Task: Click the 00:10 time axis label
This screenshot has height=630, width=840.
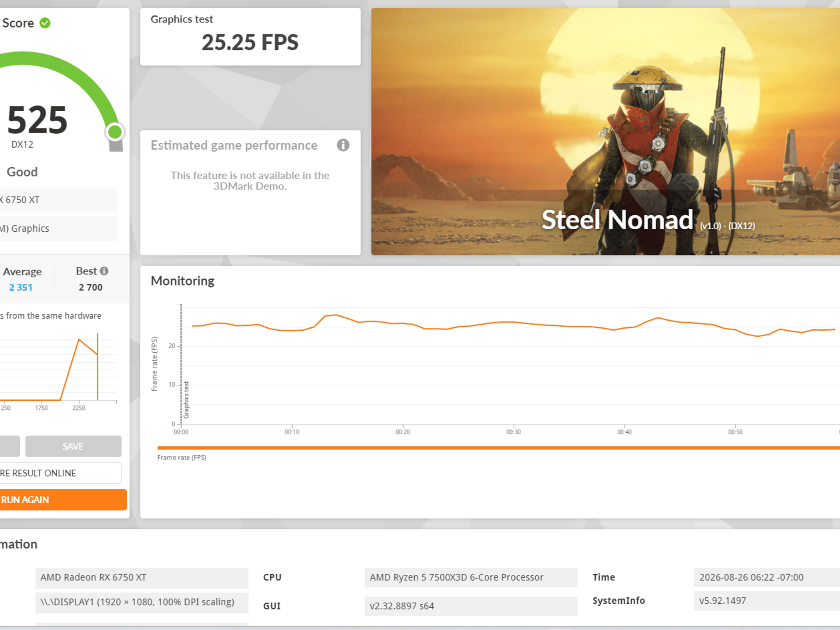Action: [x=292, y=432]
